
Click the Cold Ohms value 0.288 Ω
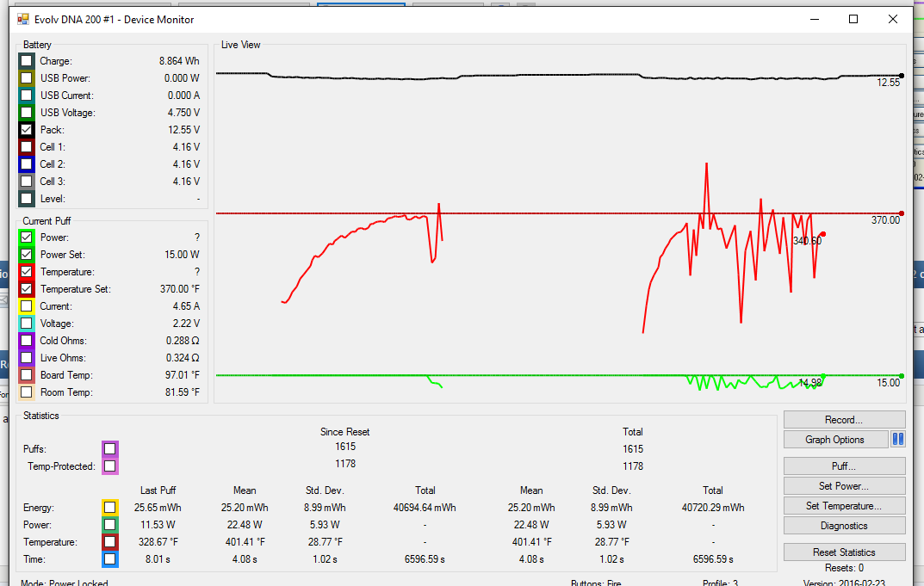tap(183, 341)
